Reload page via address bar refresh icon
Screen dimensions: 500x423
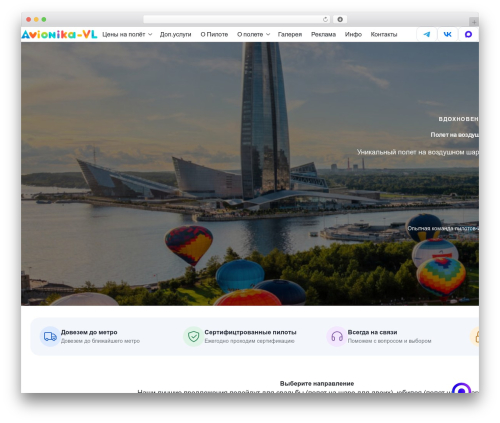coord(325,20)
